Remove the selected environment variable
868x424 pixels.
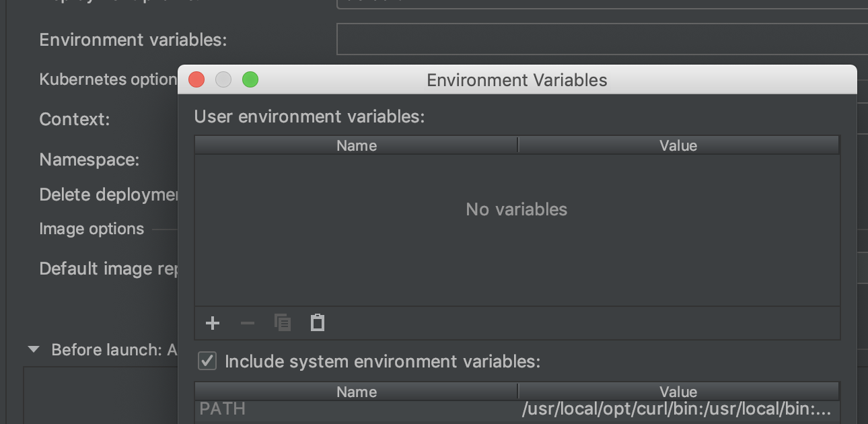coord(248,323)
